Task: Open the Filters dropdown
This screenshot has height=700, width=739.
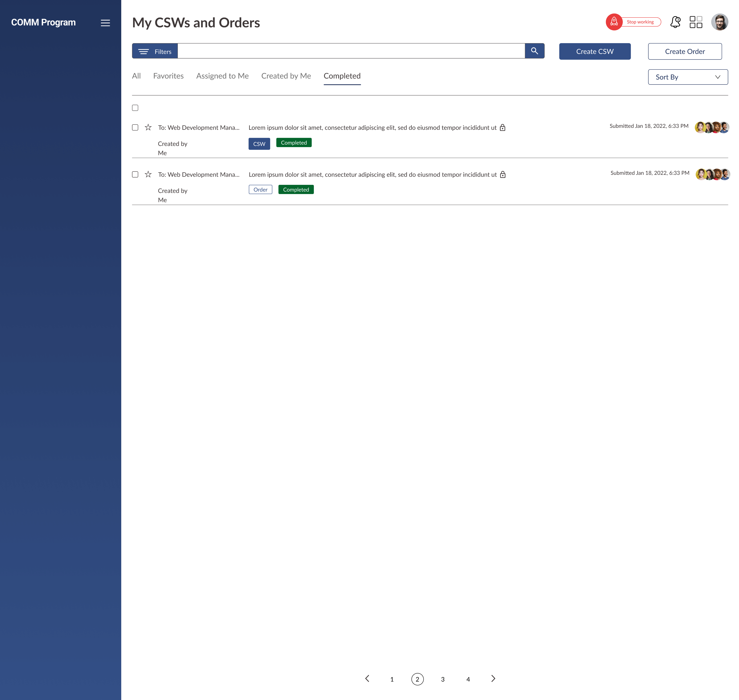Action: click(x=155, y=51)
